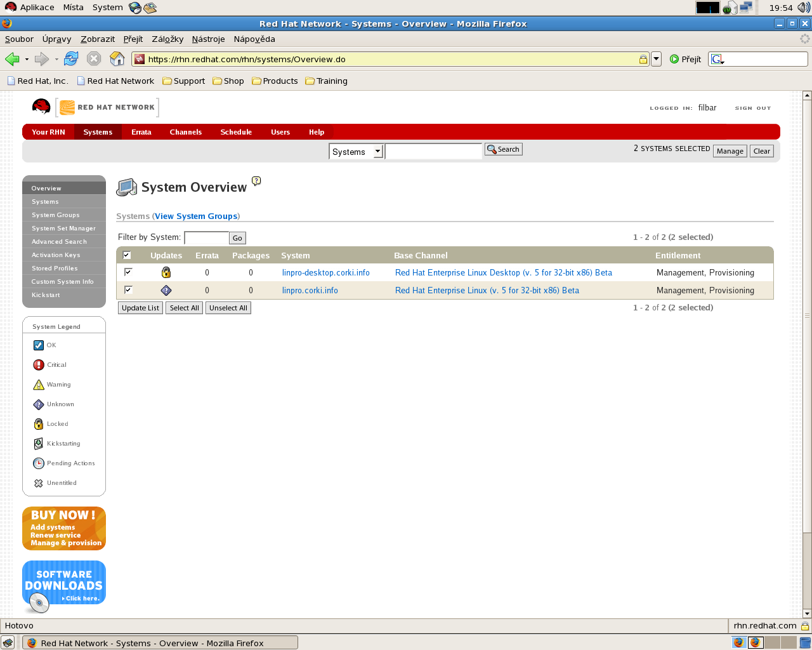This screenshot has height=650, width=812.
Task: Click the Filter by System input field
Action: [x=206, y=237]
